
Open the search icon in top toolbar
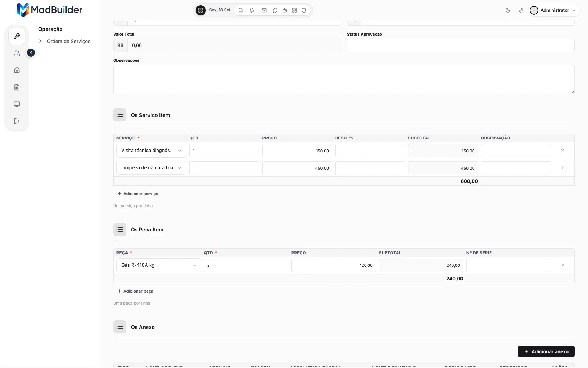click(241, 10)
